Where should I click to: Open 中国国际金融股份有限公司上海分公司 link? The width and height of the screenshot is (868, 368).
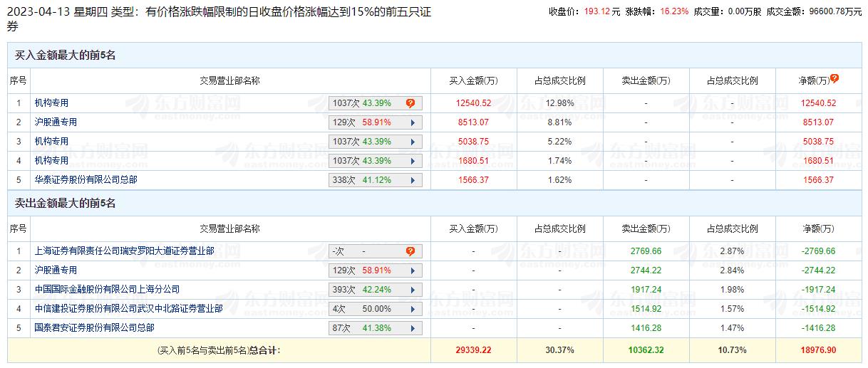(107, 290)
